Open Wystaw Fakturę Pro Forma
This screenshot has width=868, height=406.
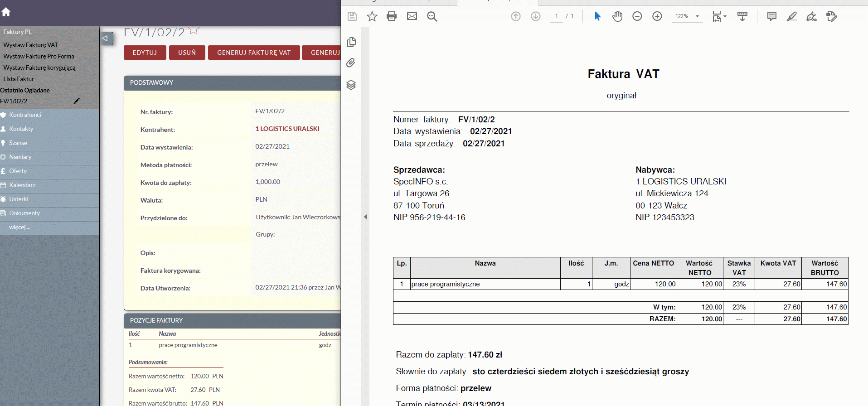[x=39, y=56]
